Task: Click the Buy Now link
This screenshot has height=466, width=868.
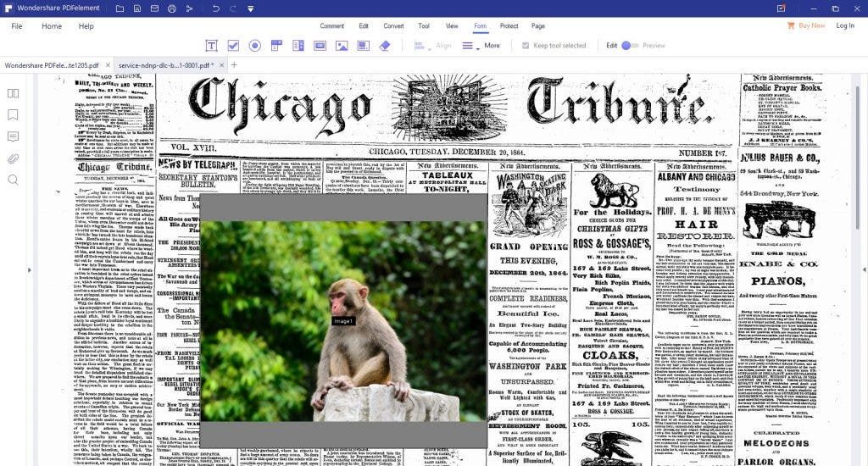Action: pos(811,25)
